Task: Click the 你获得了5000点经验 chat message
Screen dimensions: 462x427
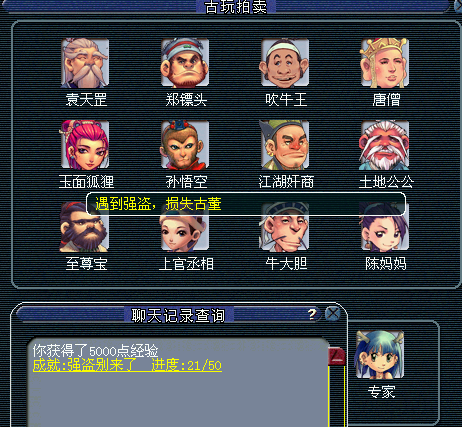Action: [x=95, y=351]
